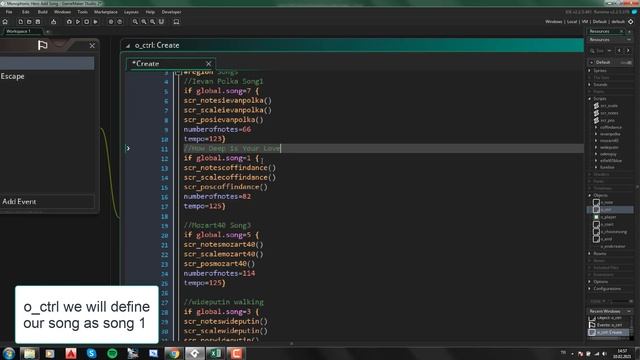The width and height of the screenshot is (640, 360).
Task: Open Build menu
Action: 42,12
